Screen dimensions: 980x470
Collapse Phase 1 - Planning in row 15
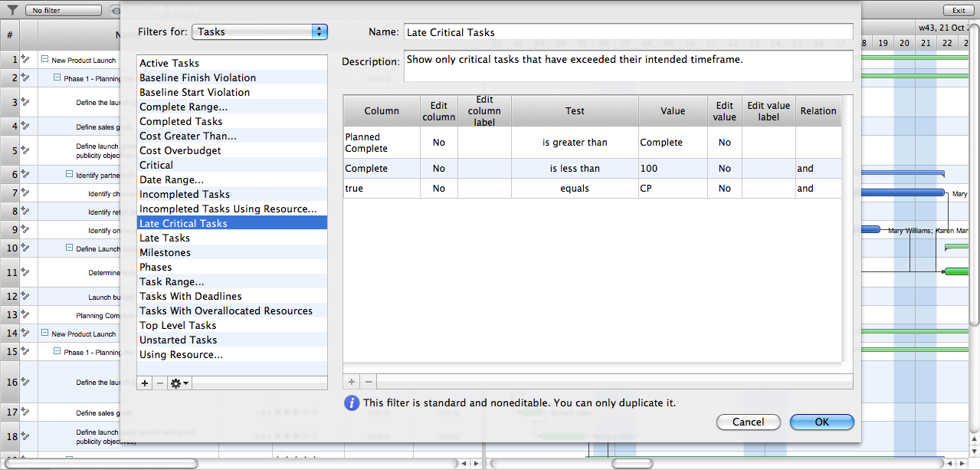tap(57, 352)
